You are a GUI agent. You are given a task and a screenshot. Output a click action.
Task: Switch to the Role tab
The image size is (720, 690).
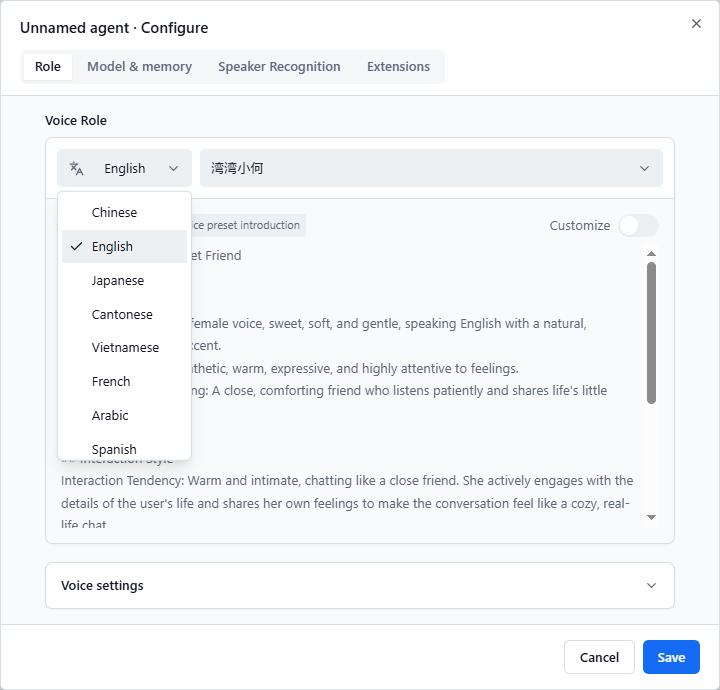(x=48, y=67)
